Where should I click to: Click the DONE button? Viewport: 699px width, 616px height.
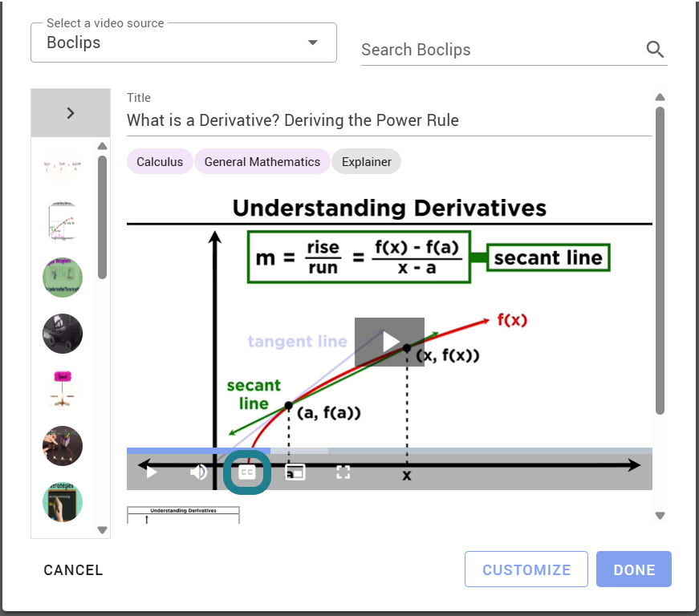click(634, 569)
